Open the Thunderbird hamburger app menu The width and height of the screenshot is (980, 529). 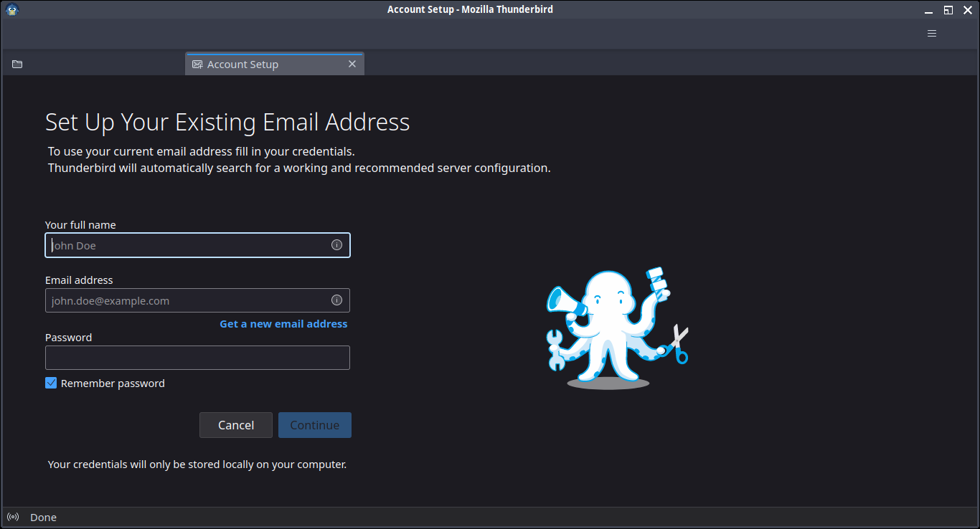[932, 33]
